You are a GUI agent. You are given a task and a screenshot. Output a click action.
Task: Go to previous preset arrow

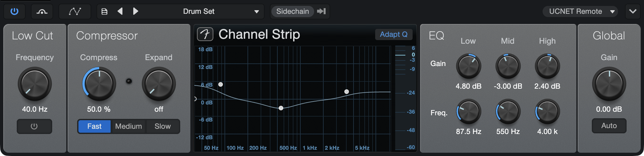point(120,11)
